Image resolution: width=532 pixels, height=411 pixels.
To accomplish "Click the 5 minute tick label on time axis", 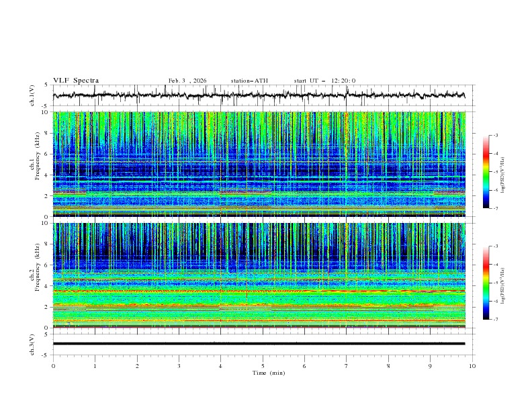I will [263, 366].
